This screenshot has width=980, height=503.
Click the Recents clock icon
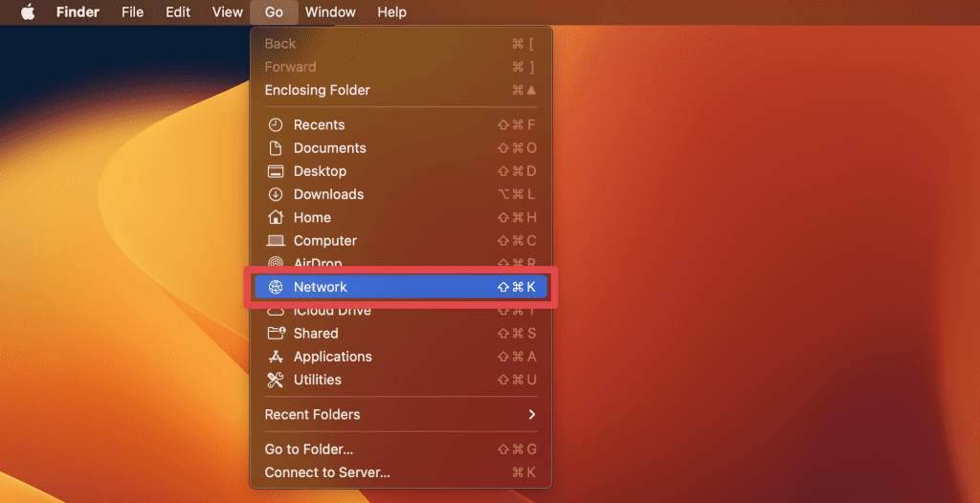(x=276, y=125)
